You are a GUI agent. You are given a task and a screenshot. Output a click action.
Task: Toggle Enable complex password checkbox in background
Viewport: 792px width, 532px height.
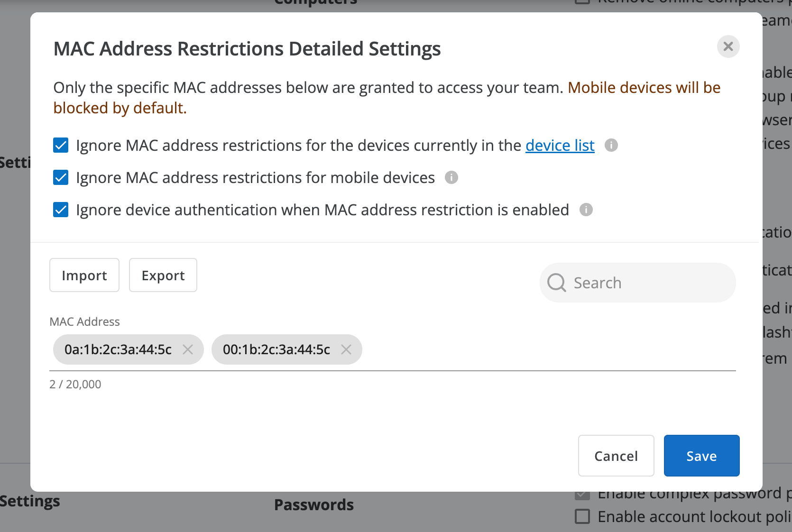pos(582,495)
